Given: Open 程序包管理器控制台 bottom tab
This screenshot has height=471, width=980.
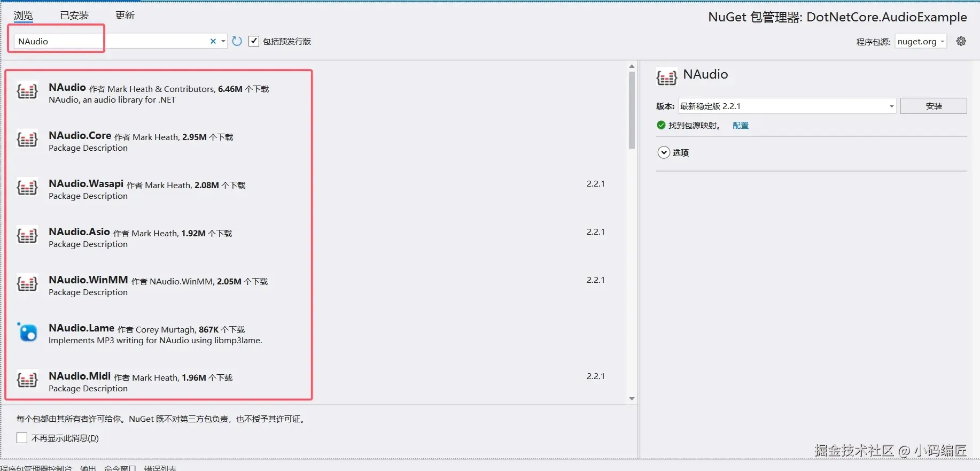Looking at the screenshot, I should [x=36, y=468].
